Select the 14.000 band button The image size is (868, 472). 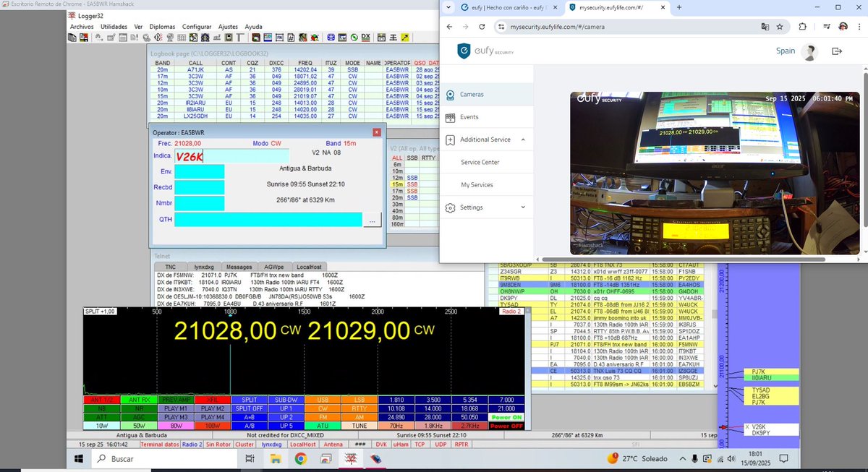(433, 408)
